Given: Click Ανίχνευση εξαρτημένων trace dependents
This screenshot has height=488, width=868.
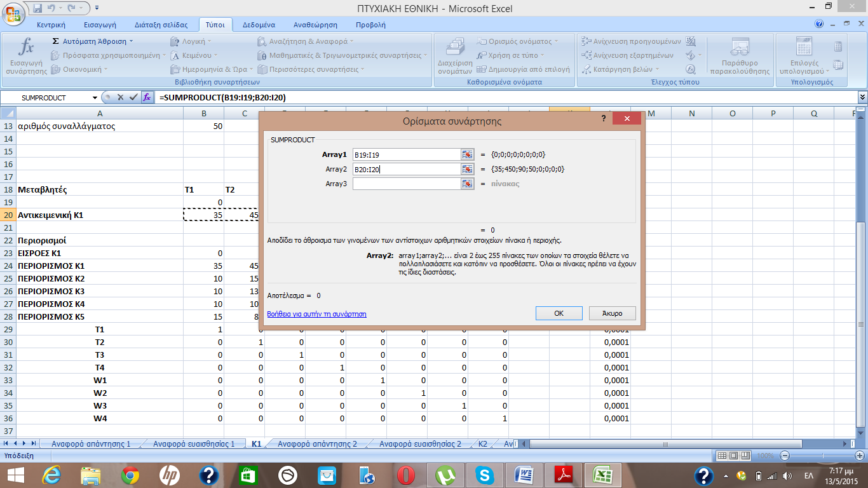Looking at the screenshot, I should click(x=628, y=55).
